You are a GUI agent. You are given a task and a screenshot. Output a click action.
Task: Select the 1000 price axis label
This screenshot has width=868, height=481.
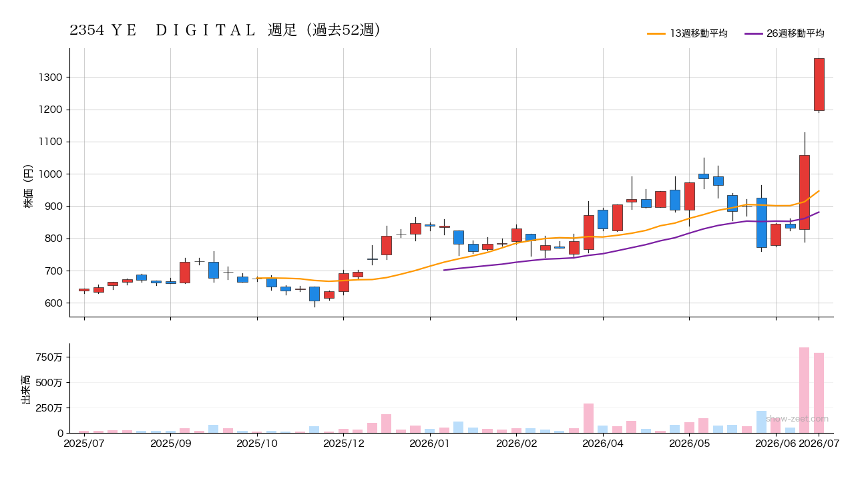point(51,174)
